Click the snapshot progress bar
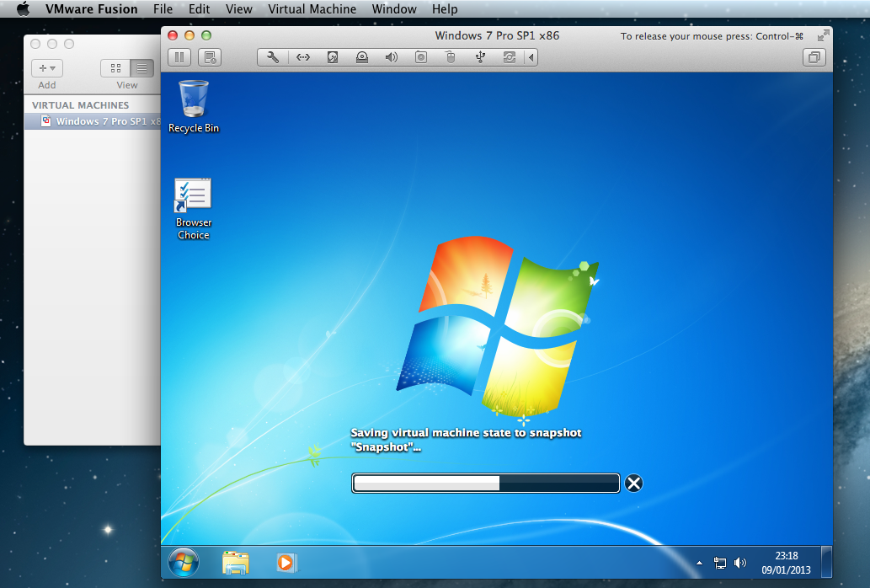Image resolution: width=870 pixels, height=588 pixels. coord(486,483)
